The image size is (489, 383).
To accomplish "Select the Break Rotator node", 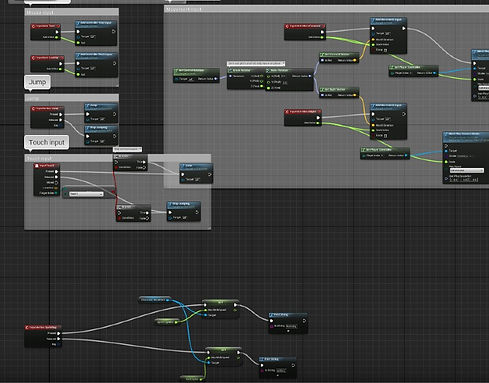I will (246, 78).
